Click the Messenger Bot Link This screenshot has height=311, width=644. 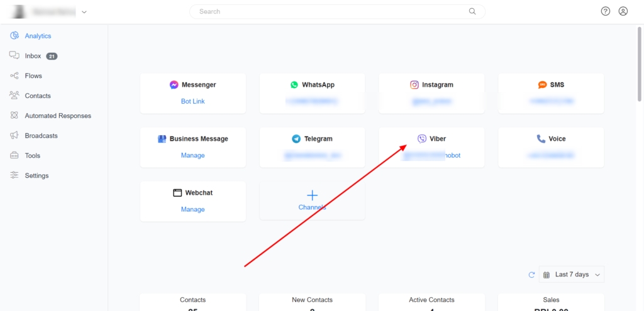click(x=193, y=101)
